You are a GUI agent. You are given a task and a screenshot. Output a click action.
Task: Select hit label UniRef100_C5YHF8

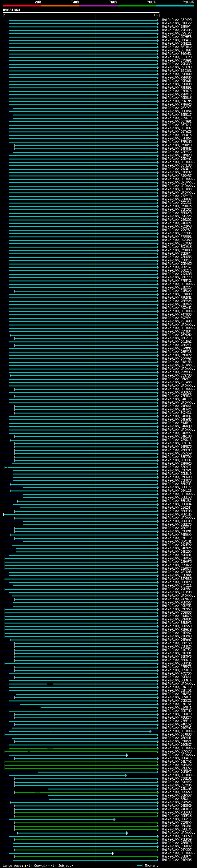pos(177,37)
